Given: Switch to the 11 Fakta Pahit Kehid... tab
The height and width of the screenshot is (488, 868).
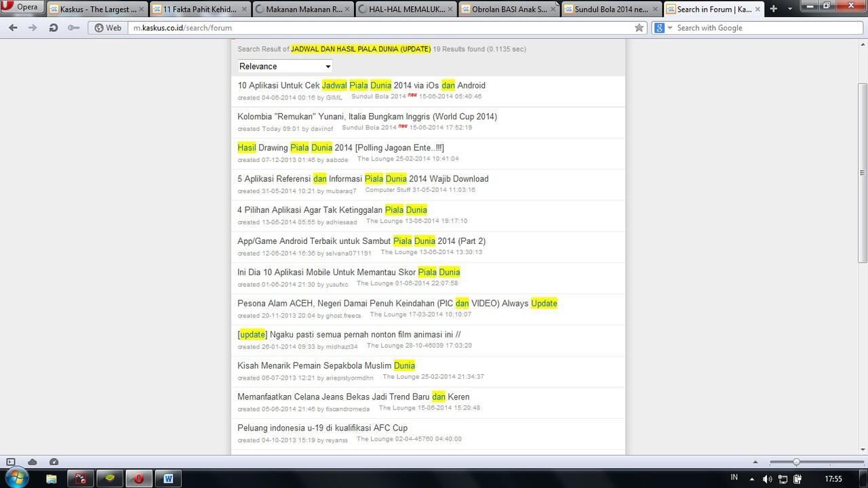Looking at the screenshot, I should tap(200, 9).
